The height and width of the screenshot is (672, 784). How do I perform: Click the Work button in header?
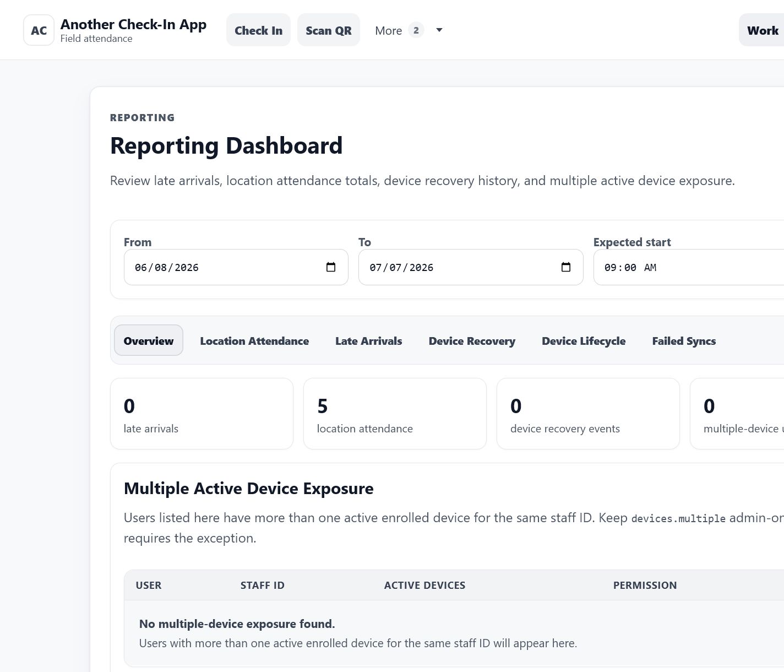pos(762,30)
